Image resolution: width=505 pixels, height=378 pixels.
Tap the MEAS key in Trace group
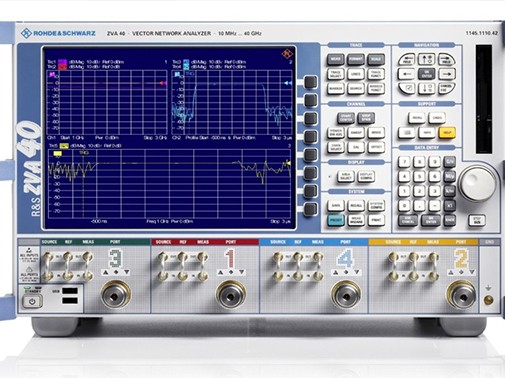[x=336, y=60]
